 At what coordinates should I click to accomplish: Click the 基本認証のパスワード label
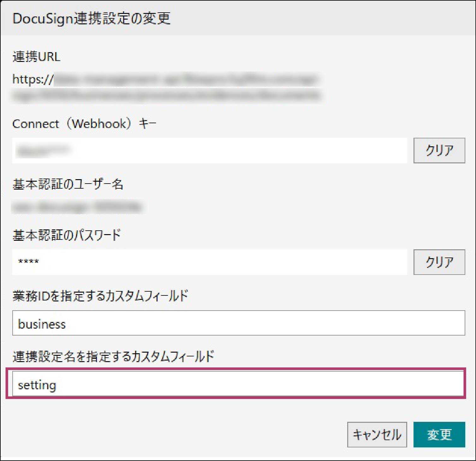(67, 235)
